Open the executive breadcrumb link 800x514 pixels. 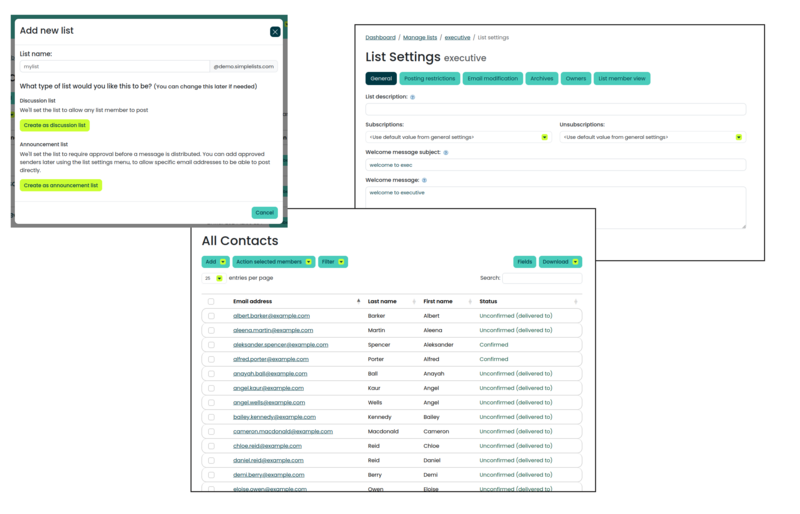[457, 37]
